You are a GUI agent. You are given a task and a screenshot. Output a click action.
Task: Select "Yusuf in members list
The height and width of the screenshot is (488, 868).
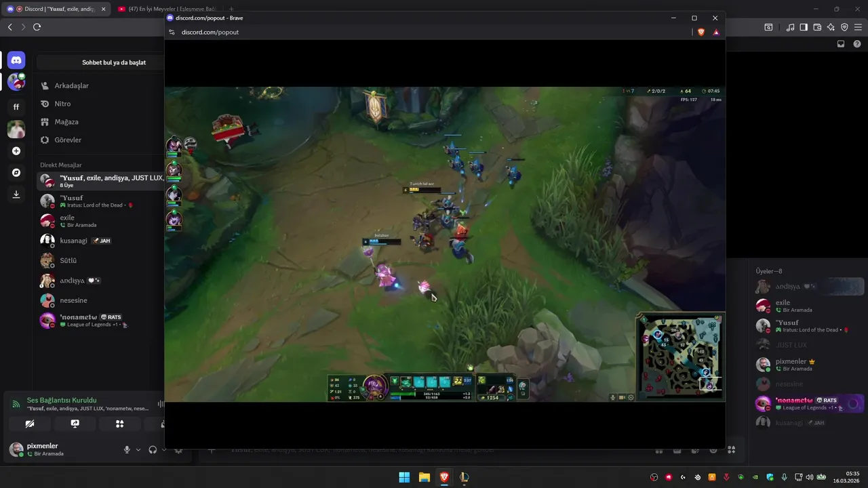tap(809, 326)
